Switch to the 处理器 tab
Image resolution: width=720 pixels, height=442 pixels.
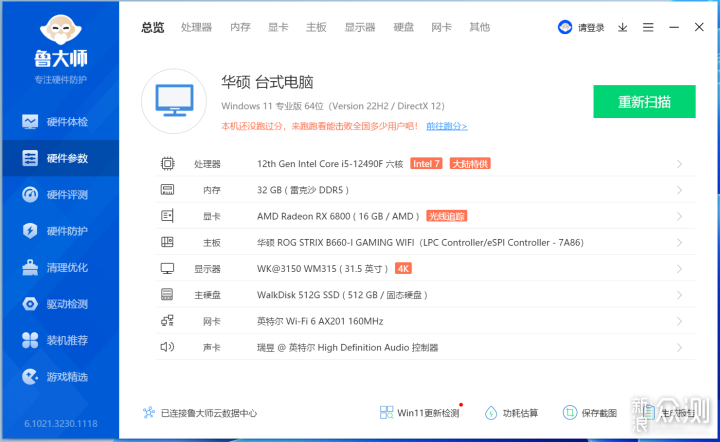[197, 28]
